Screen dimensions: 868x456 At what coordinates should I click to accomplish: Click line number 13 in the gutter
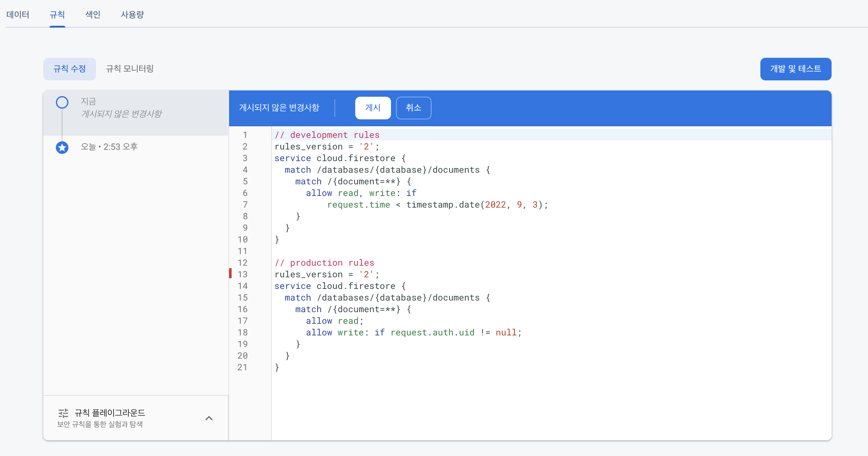click(242, 274)
